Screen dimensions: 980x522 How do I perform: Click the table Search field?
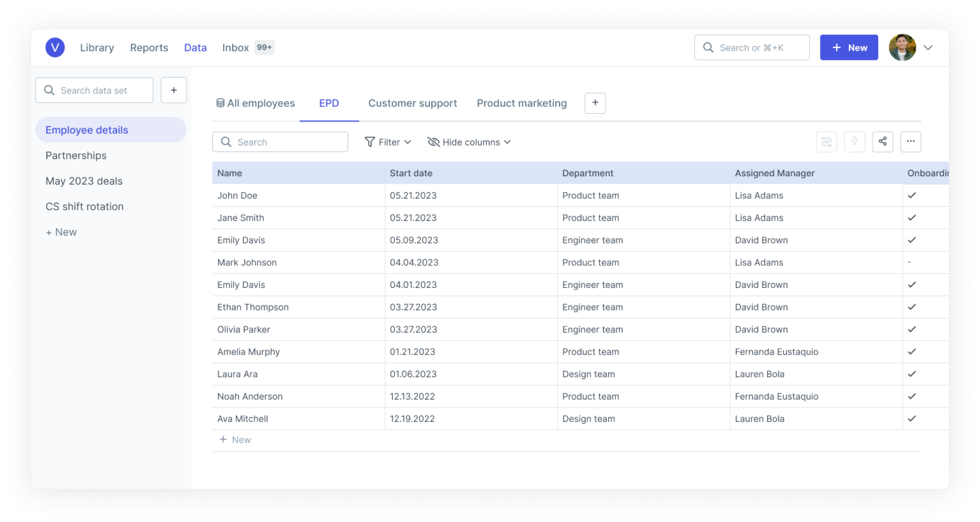coord(280,142)
